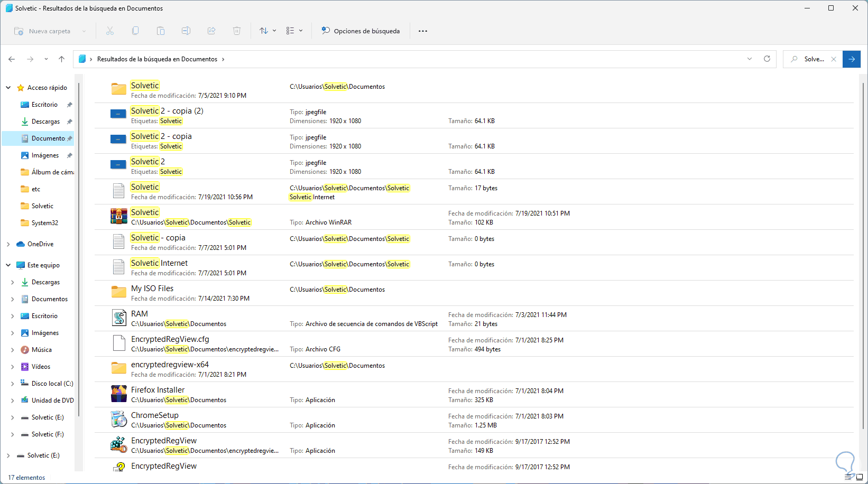Open the Sort options dropdown
This screenshot has height=484, width=868.
coord(267,31)
